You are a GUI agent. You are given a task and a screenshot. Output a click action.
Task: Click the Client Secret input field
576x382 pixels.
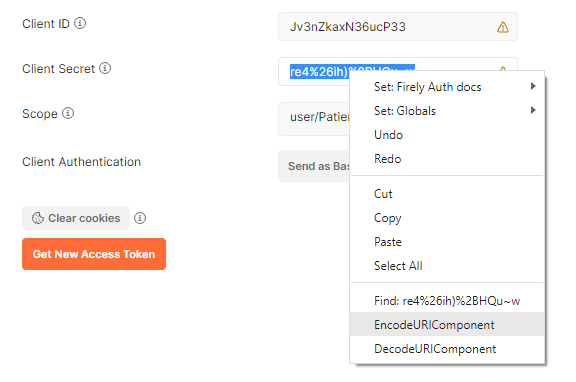coord(313,72)
